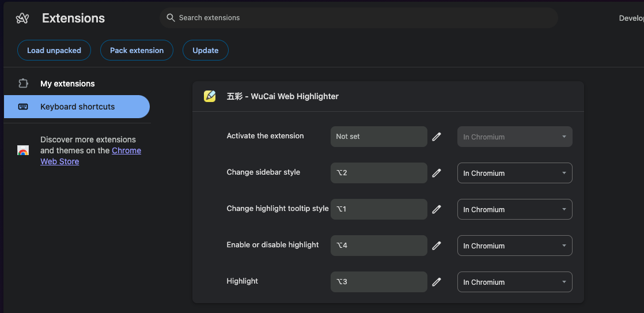Click Pack extension button

[x=137, y=50]
